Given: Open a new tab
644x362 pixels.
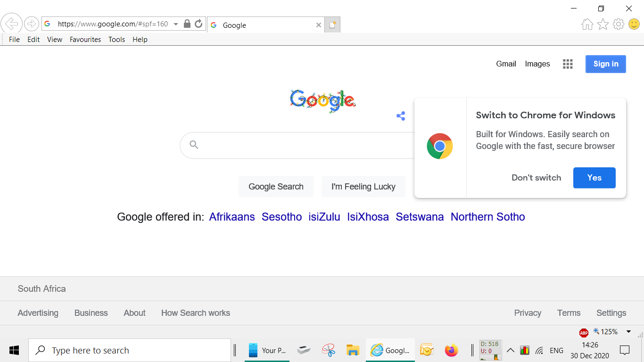Looking at the screenshot, I should [332, 25].
